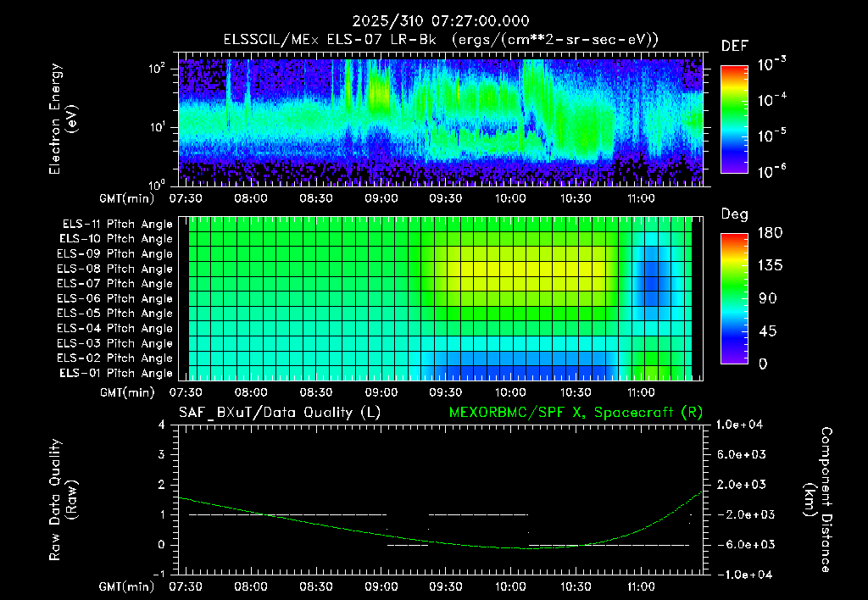Screen dimensions: 868x600
Task: Select the ELS-02 Pitch Angle row label
Action: [x=115, y=358]
